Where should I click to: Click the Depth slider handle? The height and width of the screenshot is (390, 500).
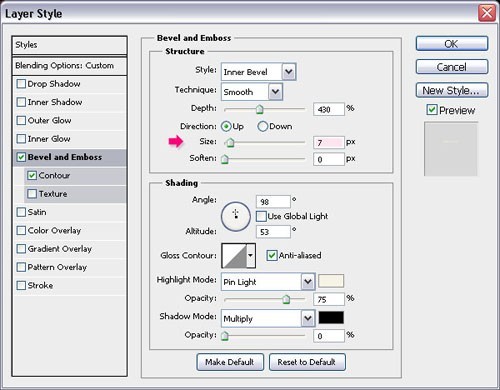pyautogui.click(x=259, y=109)
